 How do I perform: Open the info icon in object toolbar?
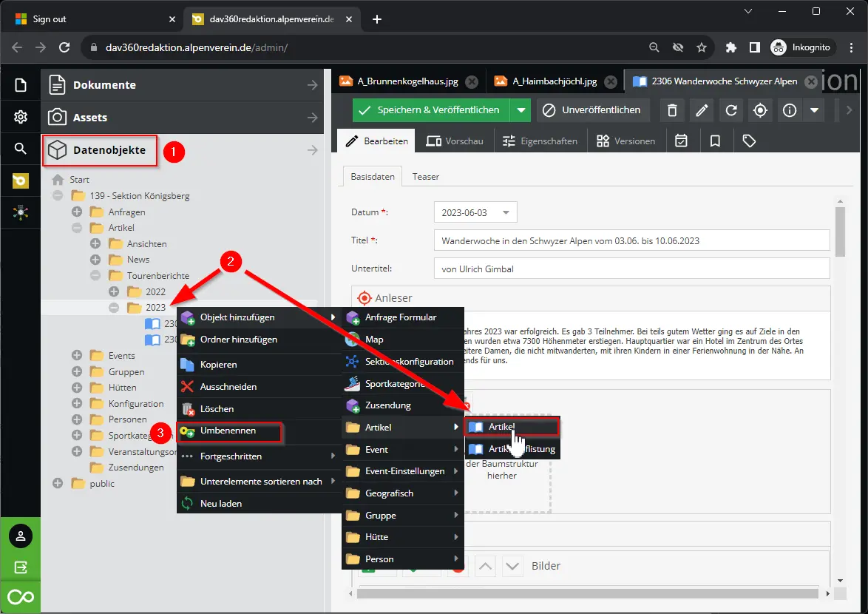(790, 111)
